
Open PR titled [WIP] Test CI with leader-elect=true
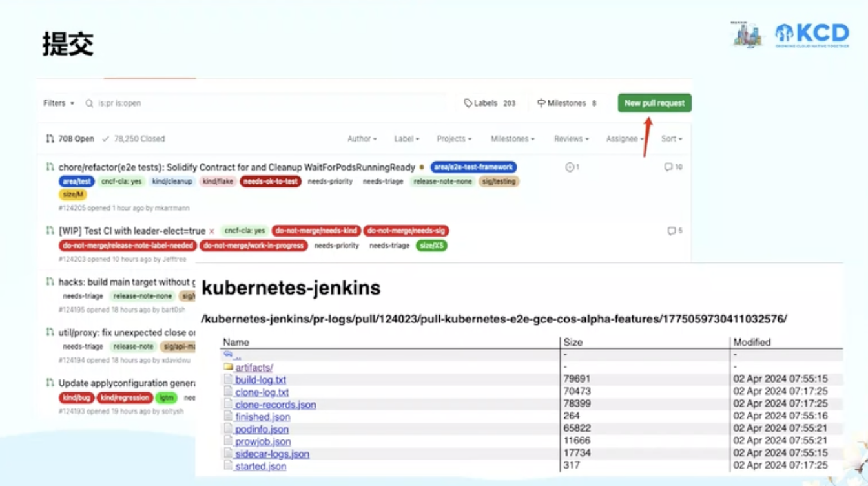click(x=132, y=231)
